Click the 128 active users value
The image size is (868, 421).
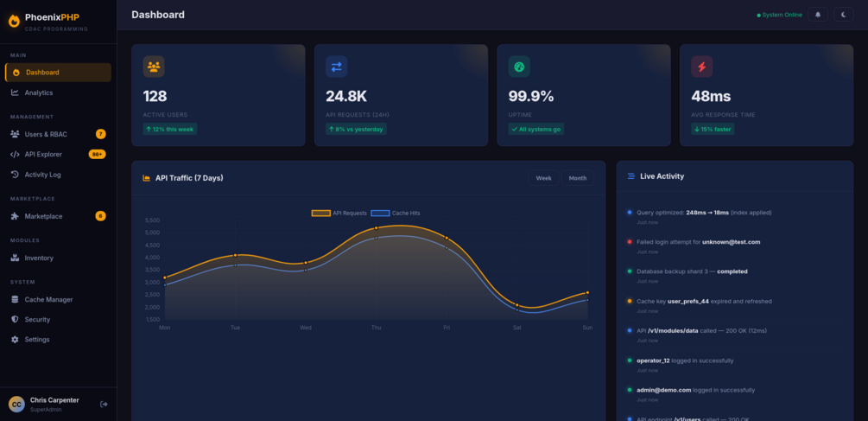click(x=155, y=96)
